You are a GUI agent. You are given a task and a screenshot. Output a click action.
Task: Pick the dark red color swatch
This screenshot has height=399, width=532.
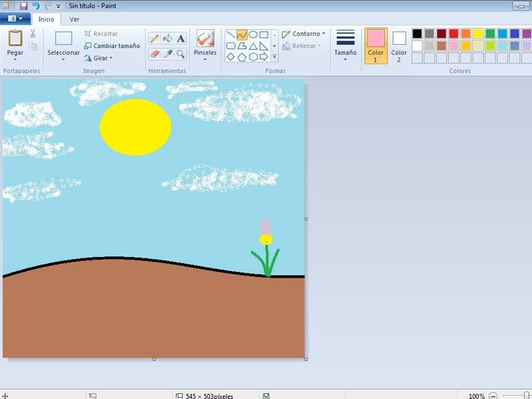click(x=441, y=33)
